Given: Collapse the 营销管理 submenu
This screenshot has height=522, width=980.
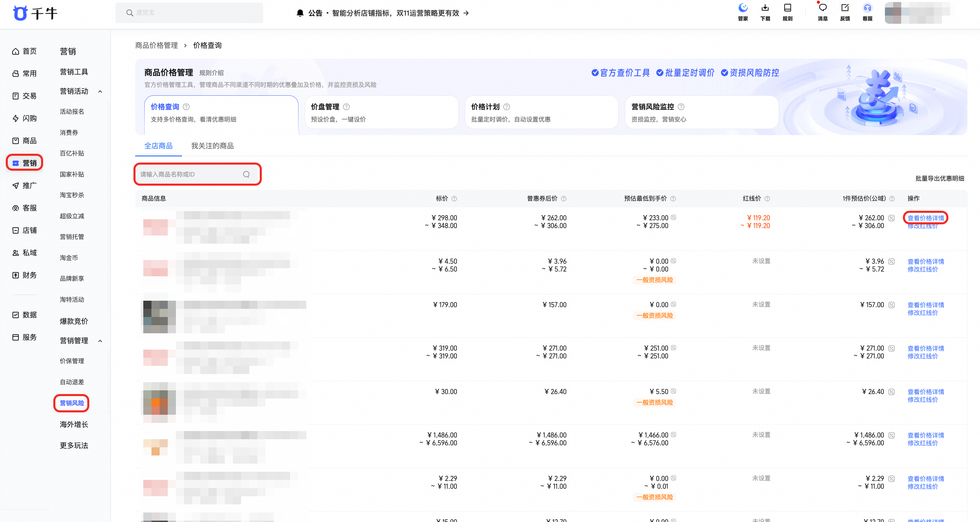Looking at the screenshot, I should pos(100,341).
